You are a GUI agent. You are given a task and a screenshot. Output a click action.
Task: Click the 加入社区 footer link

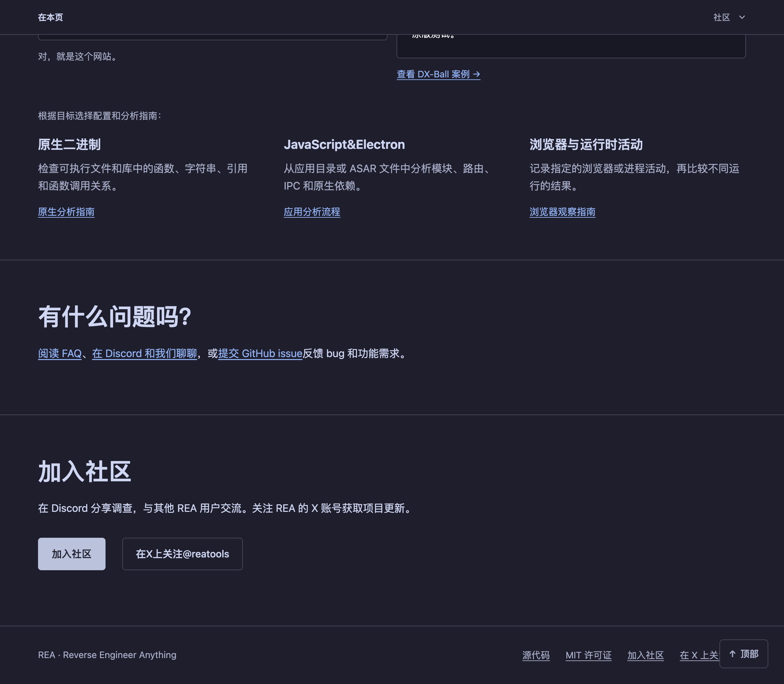[645, 655]
